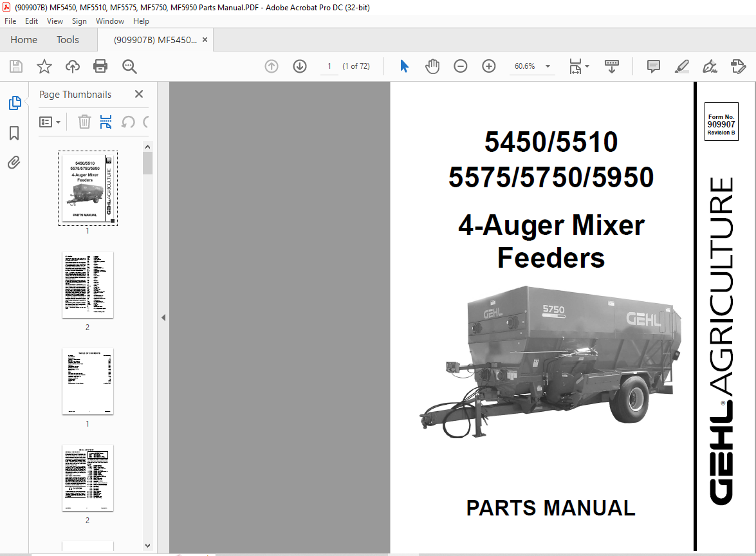Open the Sign menu
This screenshot has width=756, height=556.
point(79,21)
